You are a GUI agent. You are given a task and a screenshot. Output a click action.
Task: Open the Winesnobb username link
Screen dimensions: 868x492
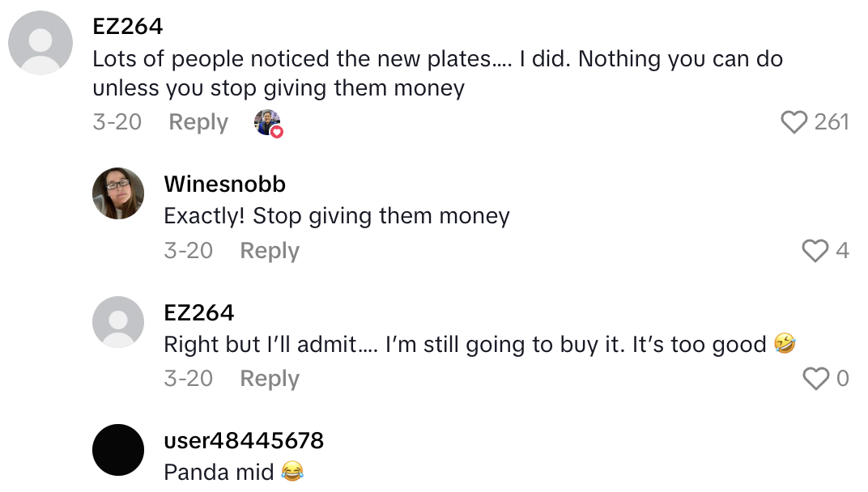[224, 184]
